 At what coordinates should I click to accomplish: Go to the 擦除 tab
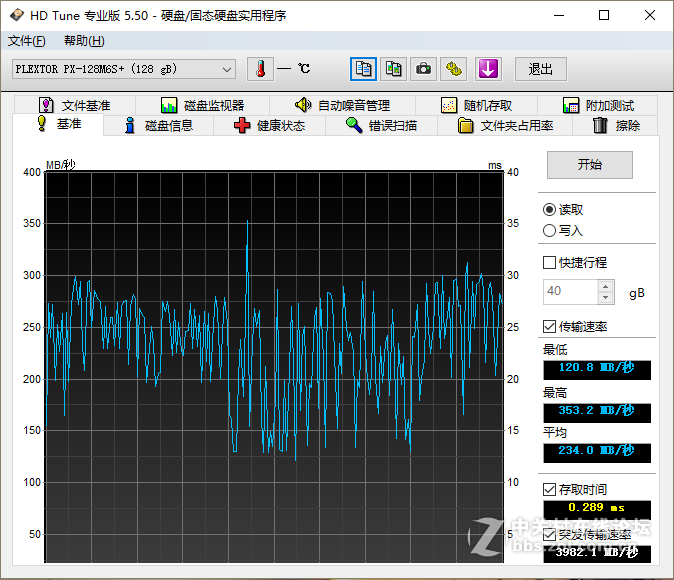click(x=616, y=126)
